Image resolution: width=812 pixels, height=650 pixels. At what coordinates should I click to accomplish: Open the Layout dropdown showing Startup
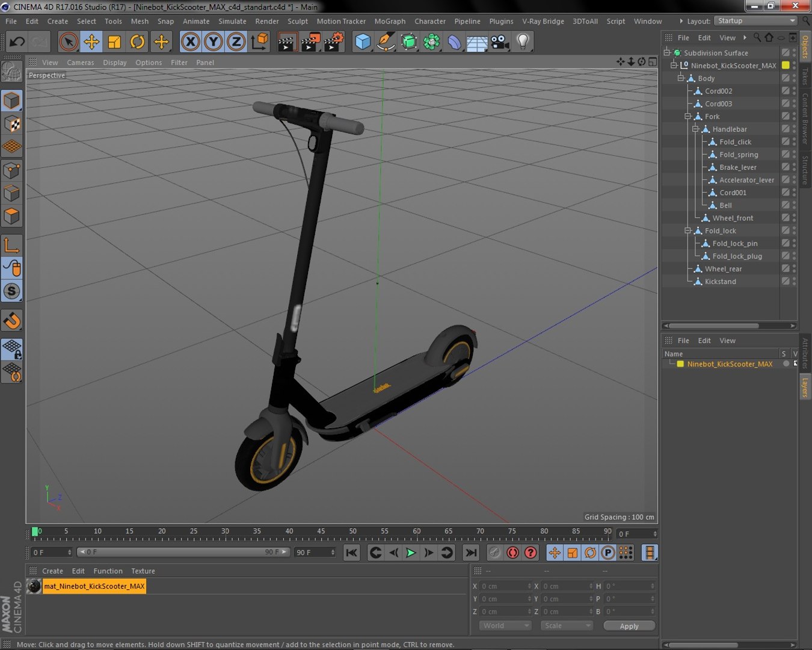click(755, 21)
